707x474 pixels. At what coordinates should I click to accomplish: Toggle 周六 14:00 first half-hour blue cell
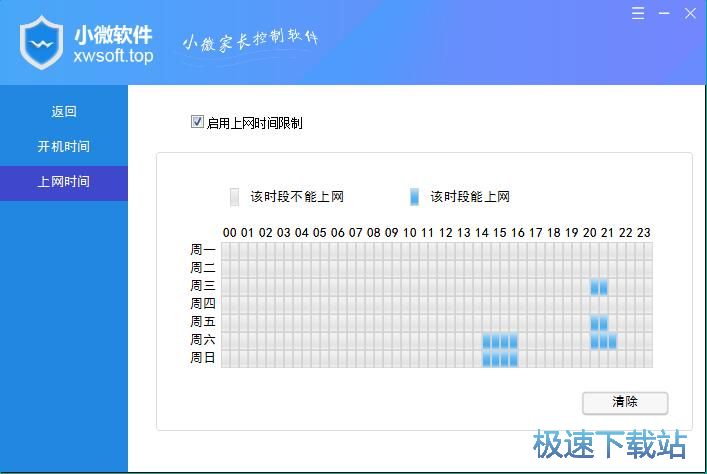tap(487, 341)
